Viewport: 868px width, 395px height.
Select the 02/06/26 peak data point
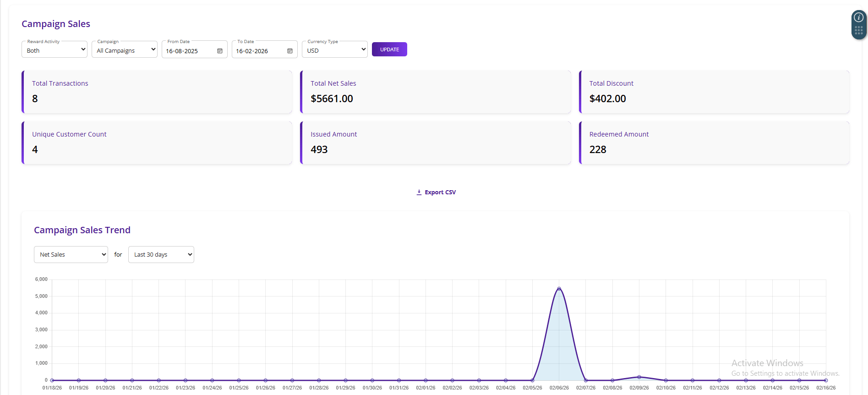[x=559, y=289]
